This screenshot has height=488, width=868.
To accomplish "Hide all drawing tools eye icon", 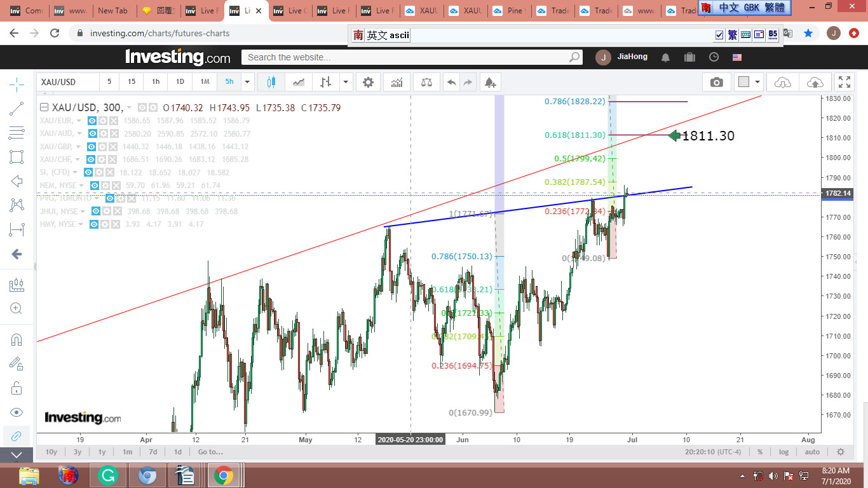I will pyautogui.click(x=17, y=412).
